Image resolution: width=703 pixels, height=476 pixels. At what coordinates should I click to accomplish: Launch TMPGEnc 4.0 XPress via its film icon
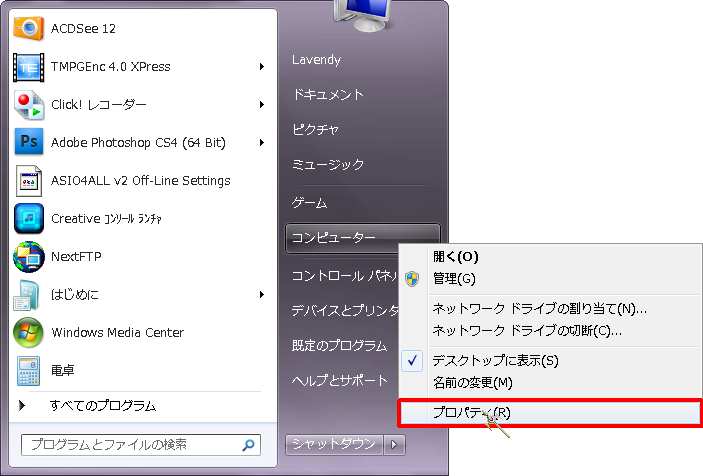click(29, 67)
